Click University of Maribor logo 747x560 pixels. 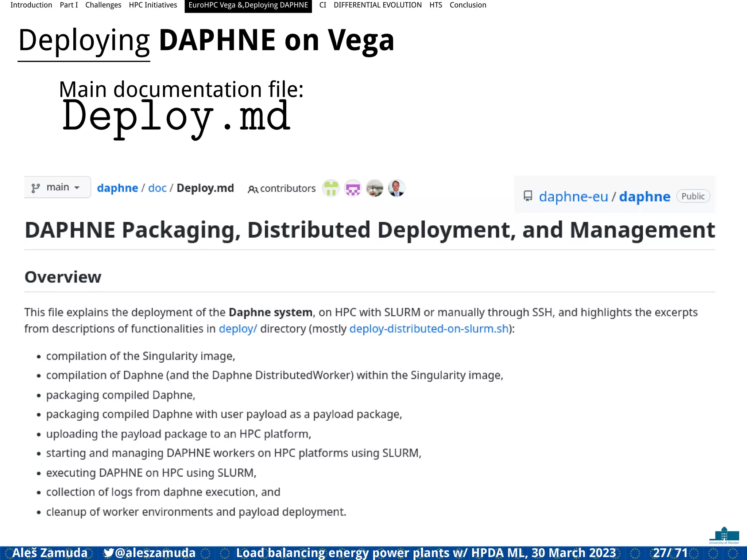click(724, 536)
